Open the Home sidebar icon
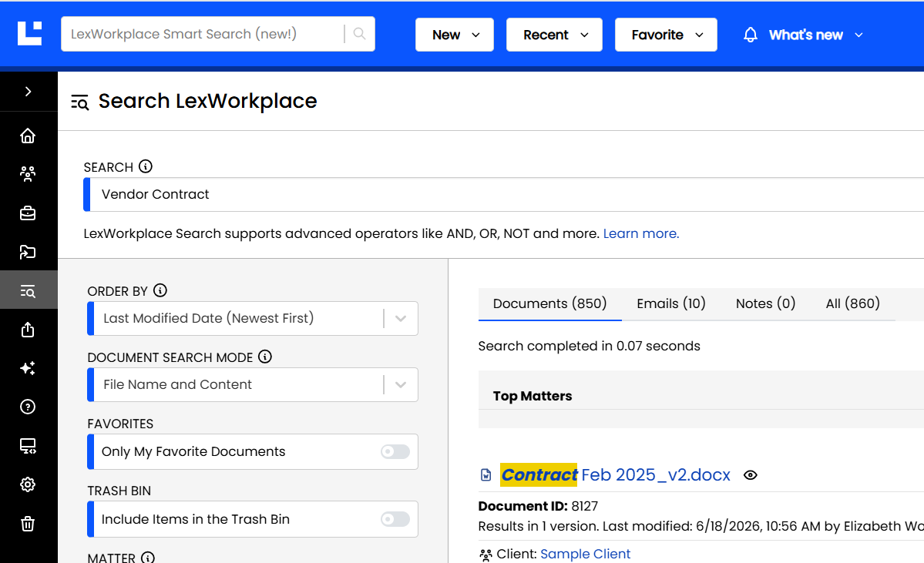This screenshot has width=924, height=563. (x=28, y=136)
